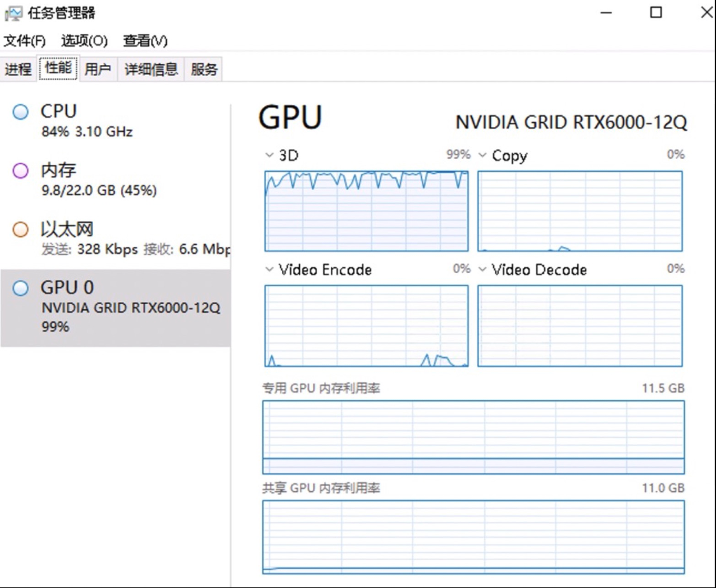Image resolution: width=716 pixels, height=588 pixels.
Task: Maximize the Task Manager window
Action: coord(656,13)
